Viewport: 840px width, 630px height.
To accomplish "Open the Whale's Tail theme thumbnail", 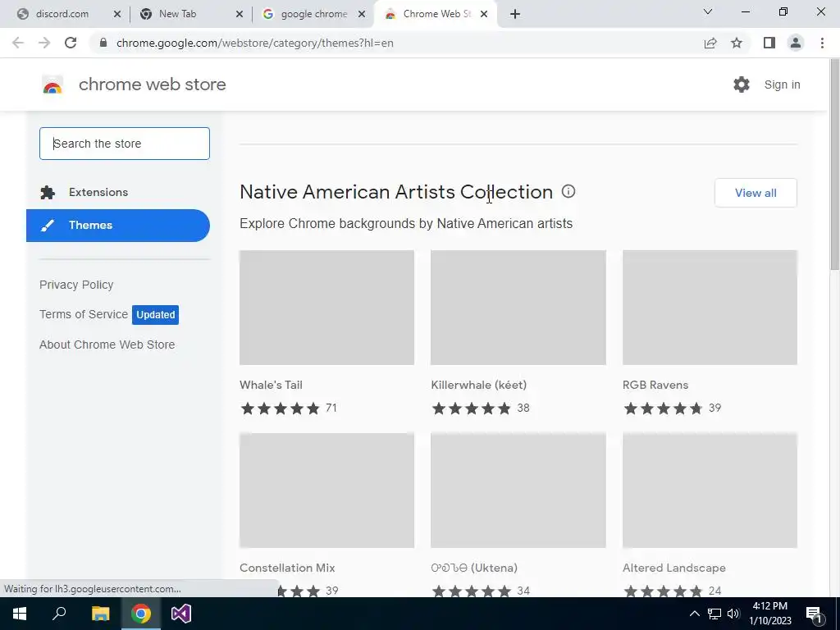I will (x=326, y=308).
